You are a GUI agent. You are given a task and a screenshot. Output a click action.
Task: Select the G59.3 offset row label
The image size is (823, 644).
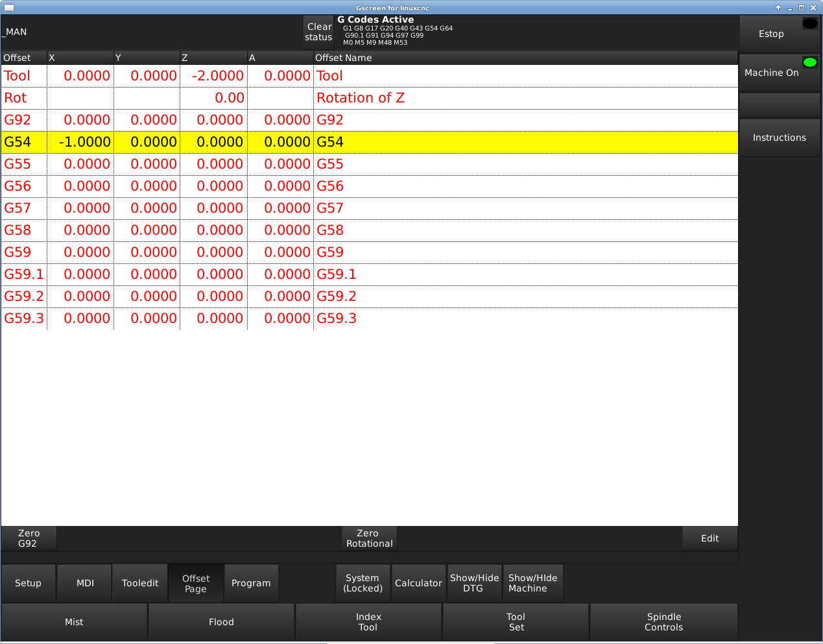click(x=24, y=318)
